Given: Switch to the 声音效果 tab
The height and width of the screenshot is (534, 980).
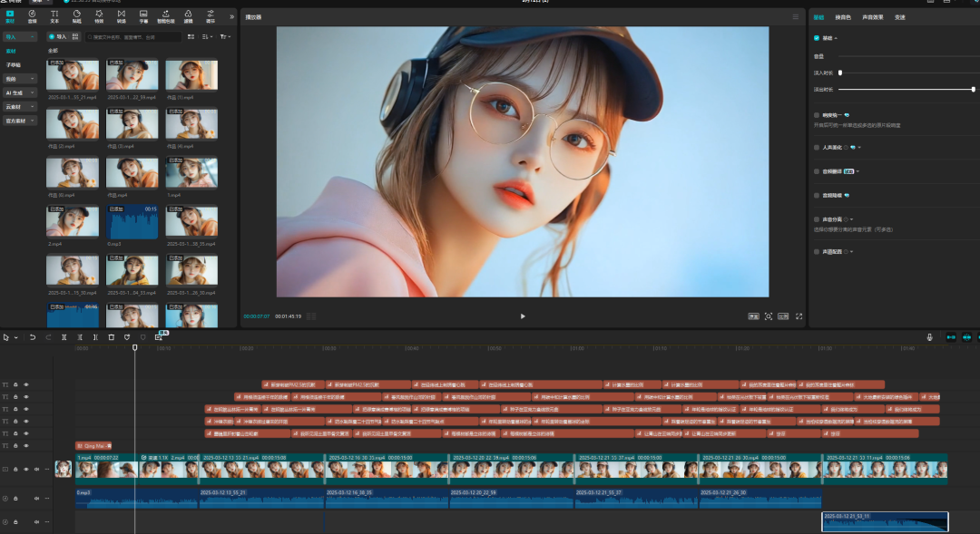Looking at the screenshot, I should click(873, 17).
